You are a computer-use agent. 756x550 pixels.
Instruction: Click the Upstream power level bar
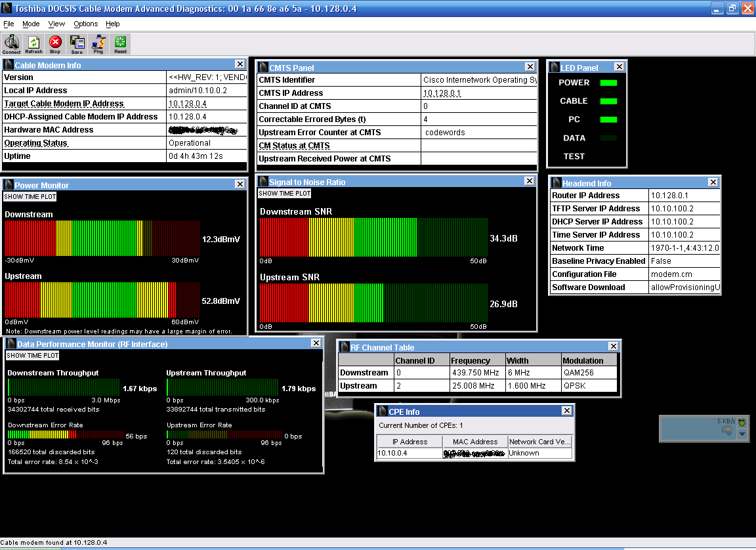pyautogui.click(x=102, y=300)
